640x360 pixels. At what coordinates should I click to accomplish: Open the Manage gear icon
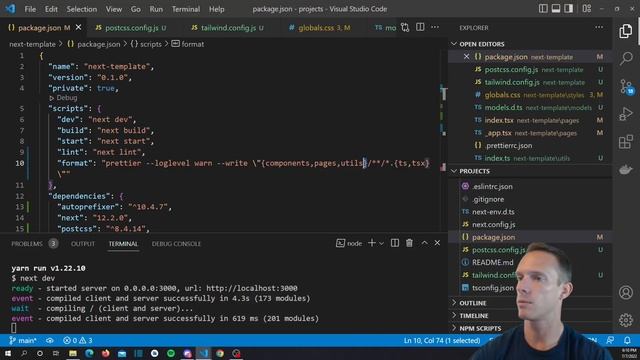point(626,320)
